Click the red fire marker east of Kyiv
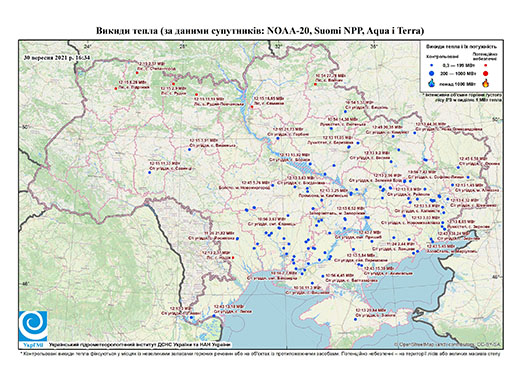This screenshot has width=520, height=368. [252, 107]
